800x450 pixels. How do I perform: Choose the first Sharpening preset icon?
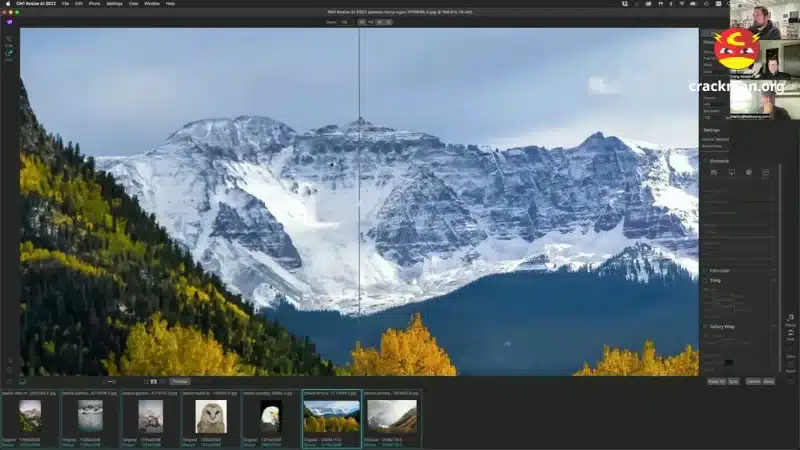coord(714,172)
